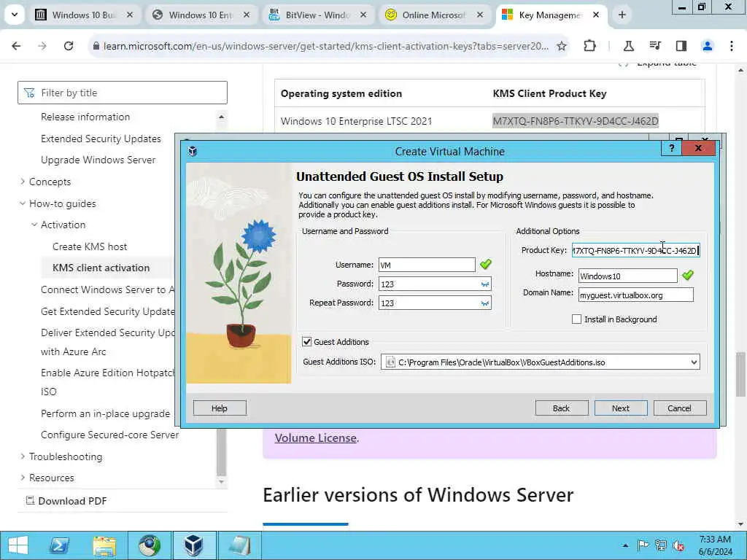747x560 pixels.
Task: Open the Guest Additions ISO dropdown
Action: tap(541, 362)
